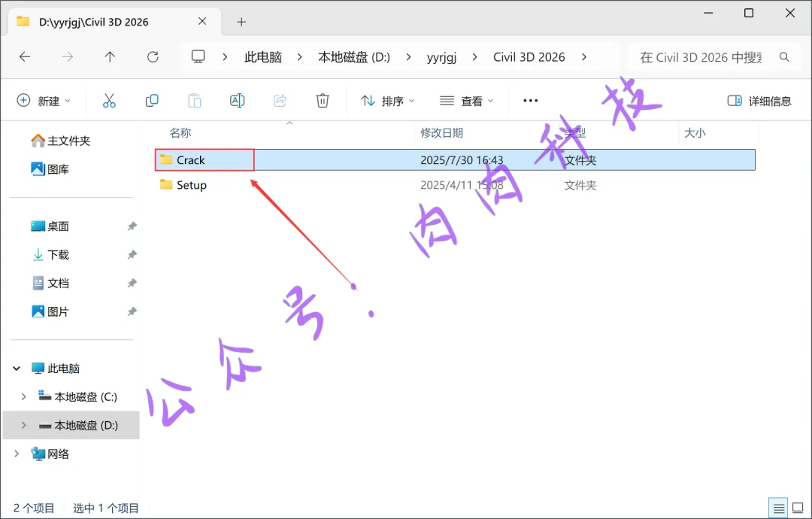Maximize the File Explorer window
Image resolution: width=812 pixels, height=519 pixels.
[x=749, y=13]
